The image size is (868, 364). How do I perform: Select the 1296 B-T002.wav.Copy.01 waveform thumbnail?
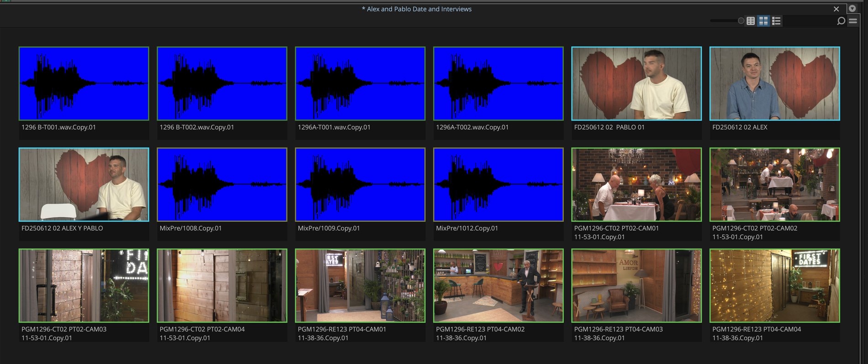pyautogui.click(x=222, y=84)
